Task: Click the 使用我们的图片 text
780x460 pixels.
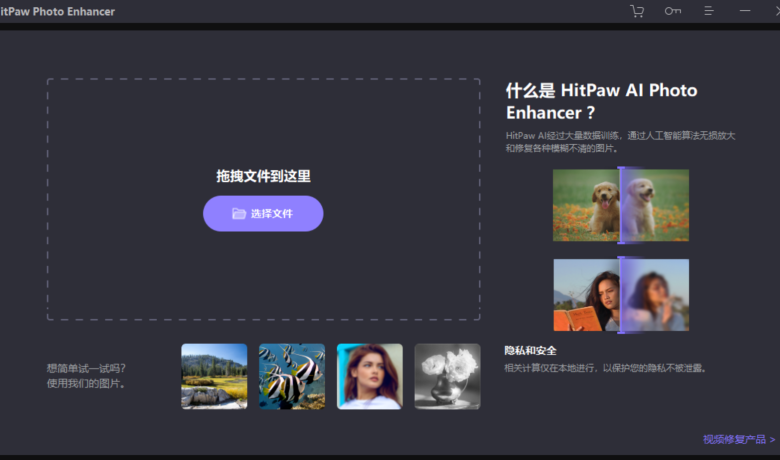Action: [86, 383]
